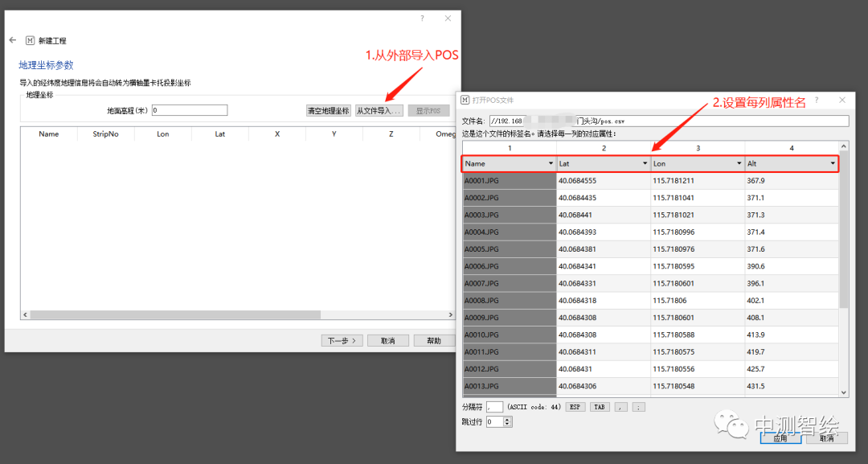Click the up arrow of the POS table scrollbar
Image resolution: width=868 pixels, height=464 pixels.
843,147
